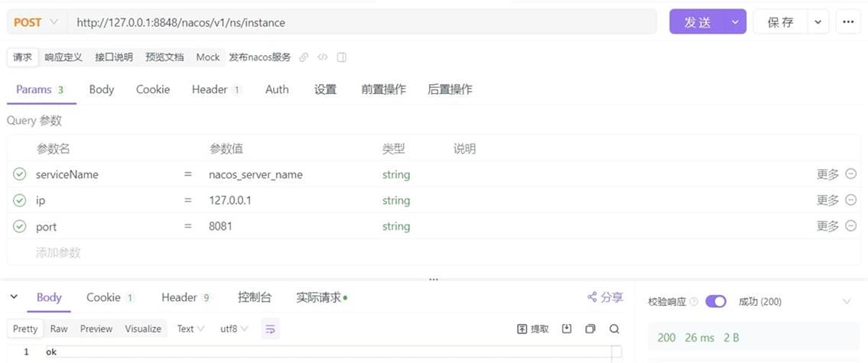Screen dimensions: 868x363
Task: Open the utf8 encoding dropdown
Action: click(x=234, y=329)
